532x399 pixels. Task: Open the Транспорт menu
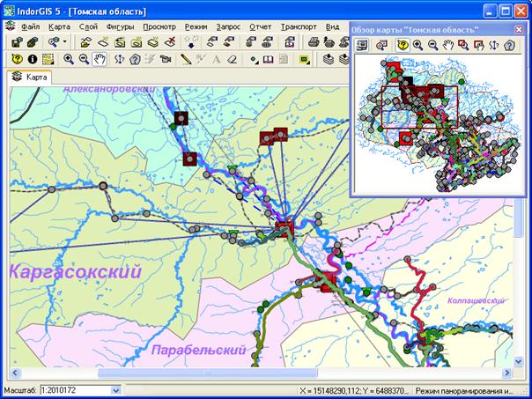point(299,26)
